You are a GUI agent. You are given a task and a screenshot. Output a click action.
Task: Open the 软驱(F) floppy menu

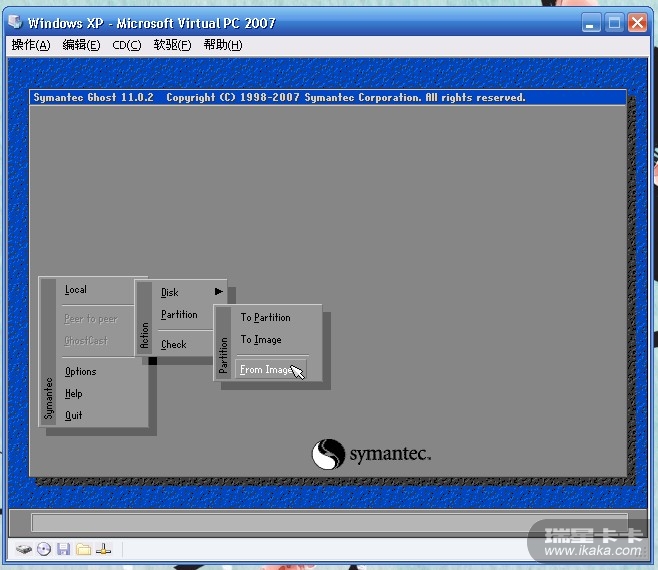coord(172,45)
